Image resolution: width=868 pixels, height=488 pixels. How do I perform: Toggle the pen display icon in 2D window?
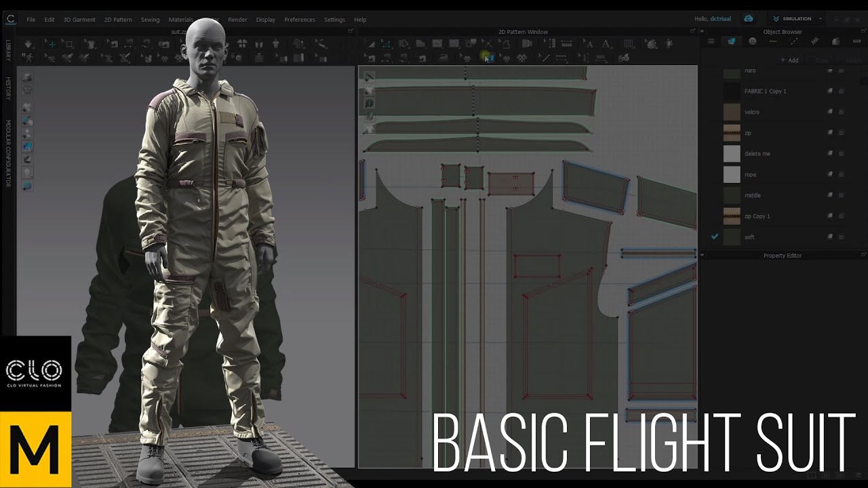point(369,77)
